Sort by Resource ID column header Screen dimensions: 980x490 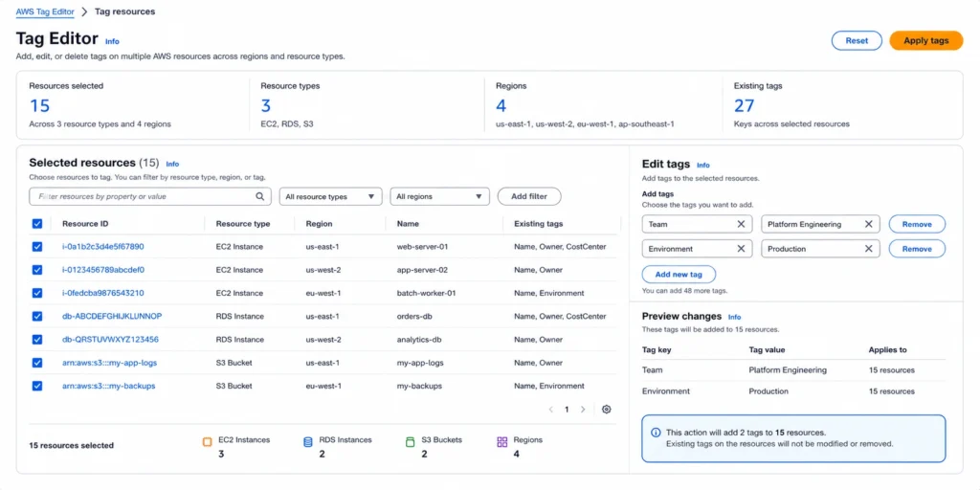(x=85, y=224)
